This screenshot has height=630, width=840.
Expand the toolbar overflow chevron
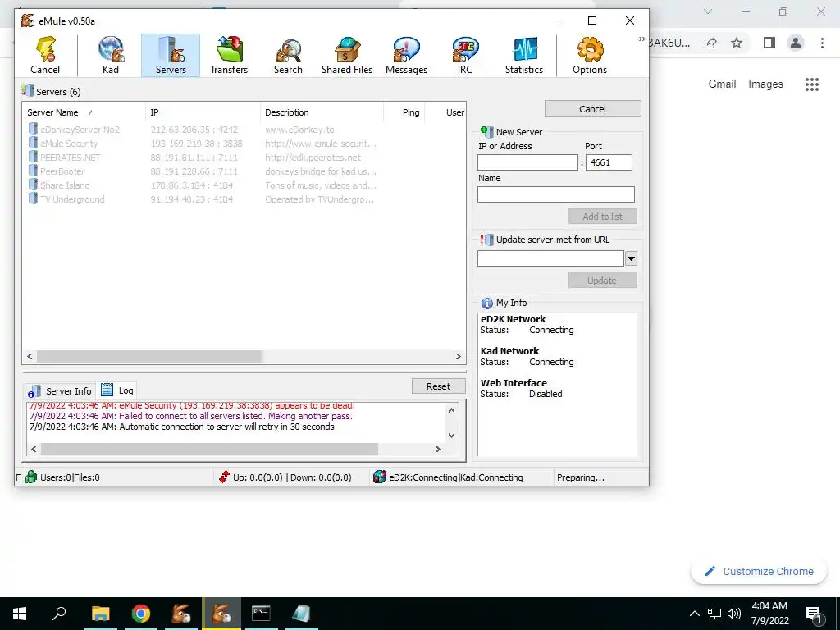pos(641,39)
